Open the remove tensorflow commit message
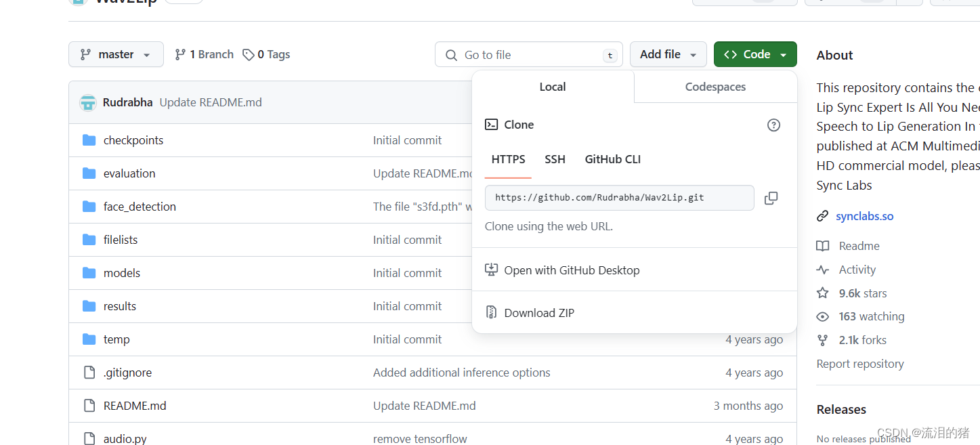This screenshot has height=445, width=980. click(x=420, y=439)
